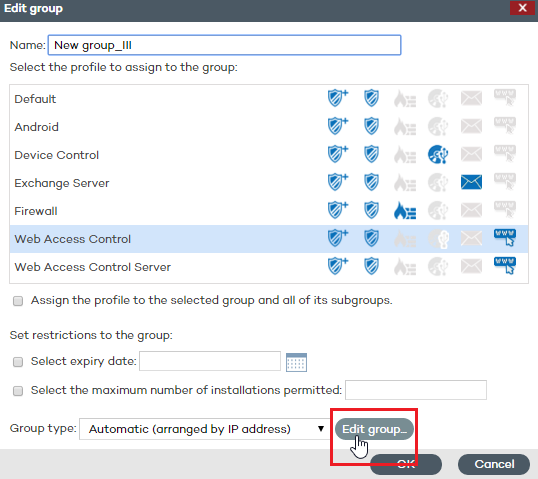Screen dimensions: 538x479
Task: Click Web Access Control row www icon
Action: coord(505,237)
